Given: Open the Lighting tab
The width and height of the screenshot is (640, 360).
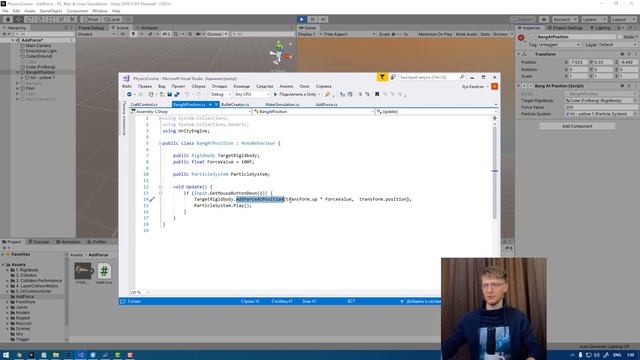Looking at the screenshot, I should pos(600,28).
